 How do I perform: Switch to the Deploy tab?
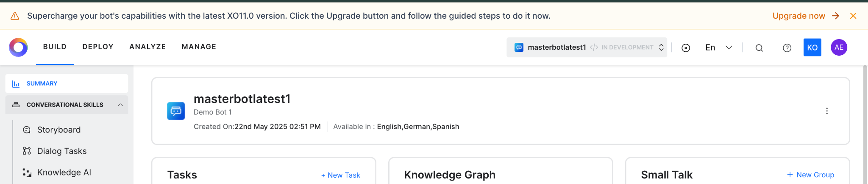coord(98,47)
